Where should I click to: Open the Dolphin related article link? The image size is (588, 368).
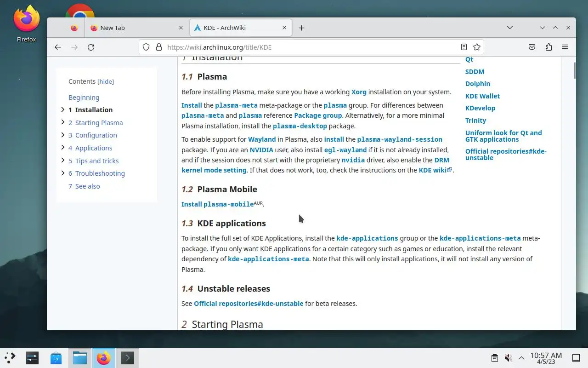[478, 84]
